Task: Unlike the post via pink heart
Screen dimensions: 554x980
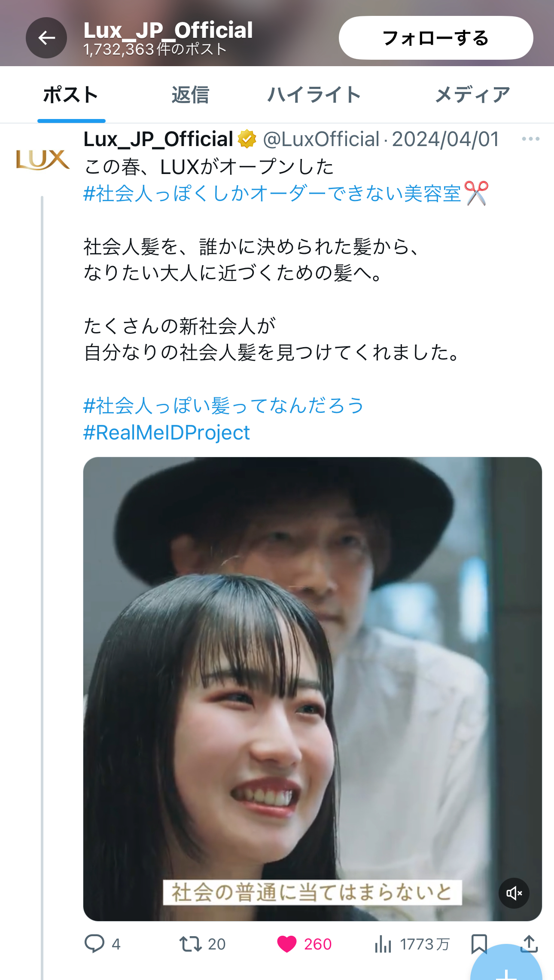Action: (x=287, y=944)
